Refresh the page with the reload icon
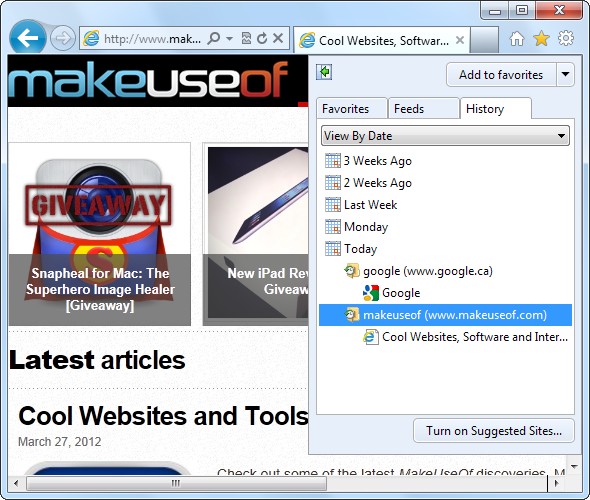This screenshot has height=500, width=590. click(x=262, y=38)
